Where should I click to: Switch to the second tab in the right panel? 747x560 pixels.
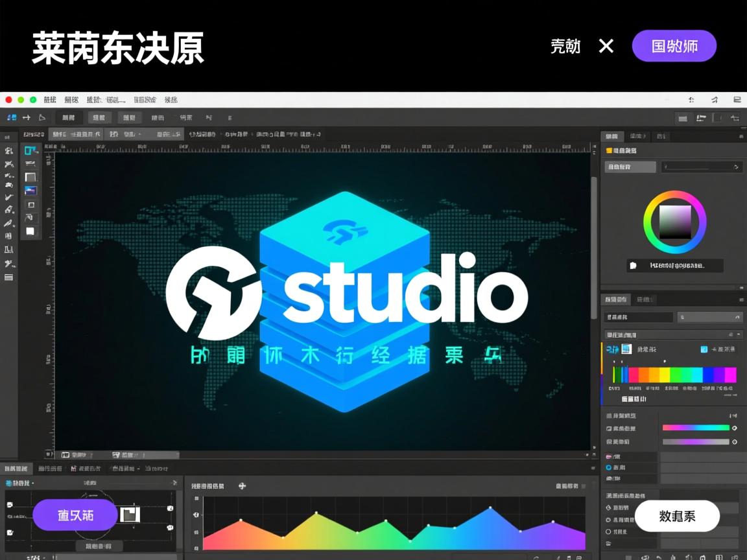tap(638, 136)
